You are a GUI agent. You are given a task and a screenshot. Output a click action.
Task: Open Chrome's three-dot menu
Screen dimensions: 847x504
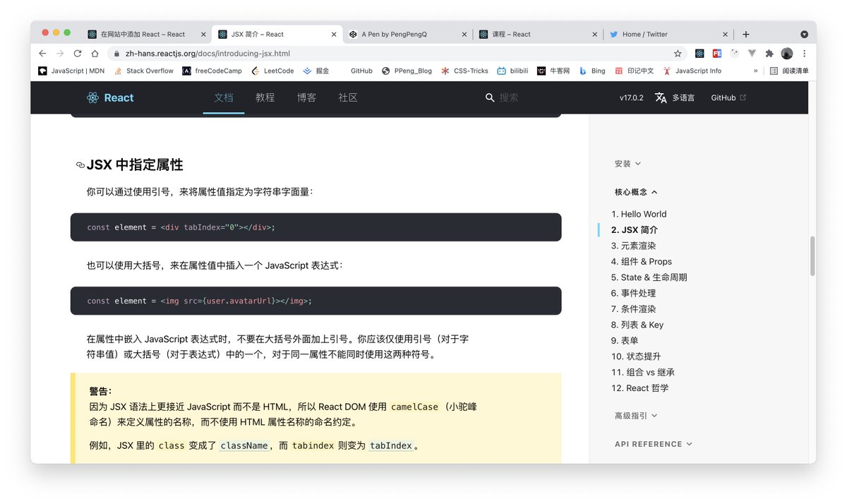click(x=803, y=53)
